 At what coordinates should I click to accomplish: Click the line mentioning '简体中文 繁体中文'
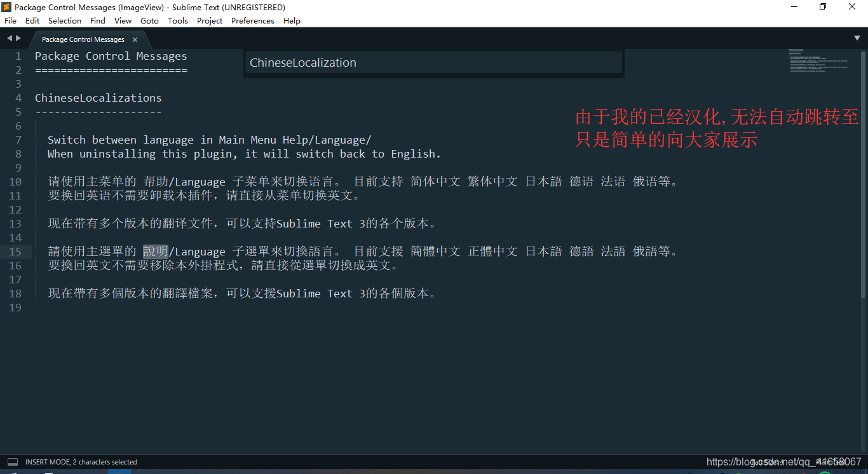(x=363, y=182)
